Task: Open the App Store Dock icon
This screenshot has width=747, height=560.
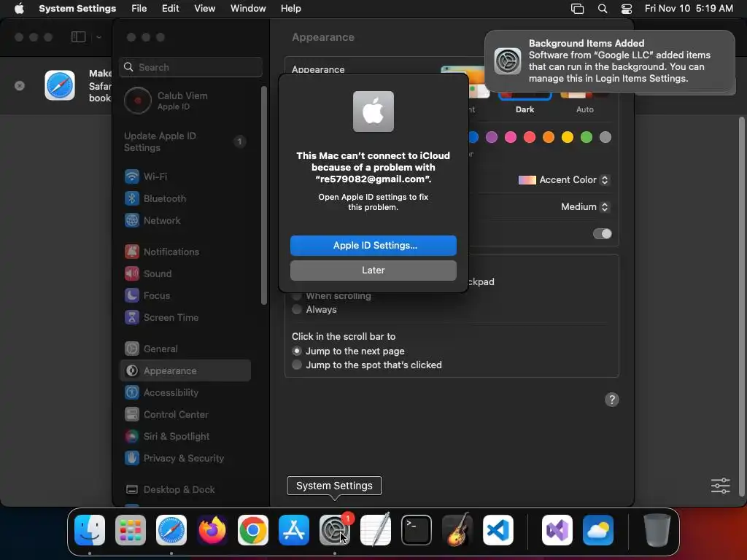Action: (293, 530)
